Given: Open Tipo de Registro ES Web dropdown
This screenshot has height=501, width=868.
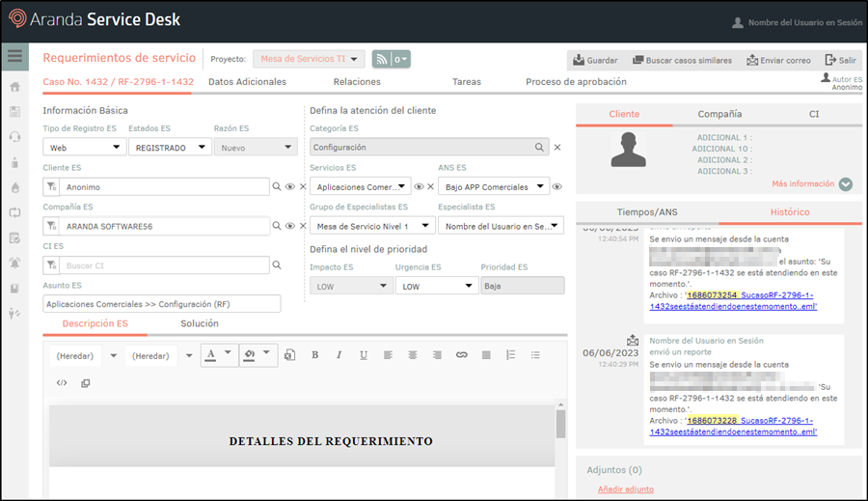Looking at the screenshot, I should tap(85, 148).
